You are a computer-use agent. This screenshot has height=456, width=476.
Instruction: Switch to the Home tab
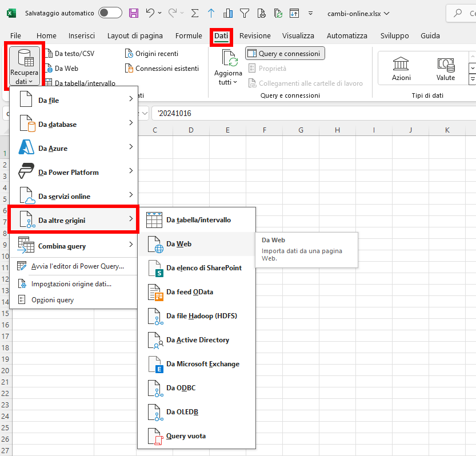(x=46, y=36)
